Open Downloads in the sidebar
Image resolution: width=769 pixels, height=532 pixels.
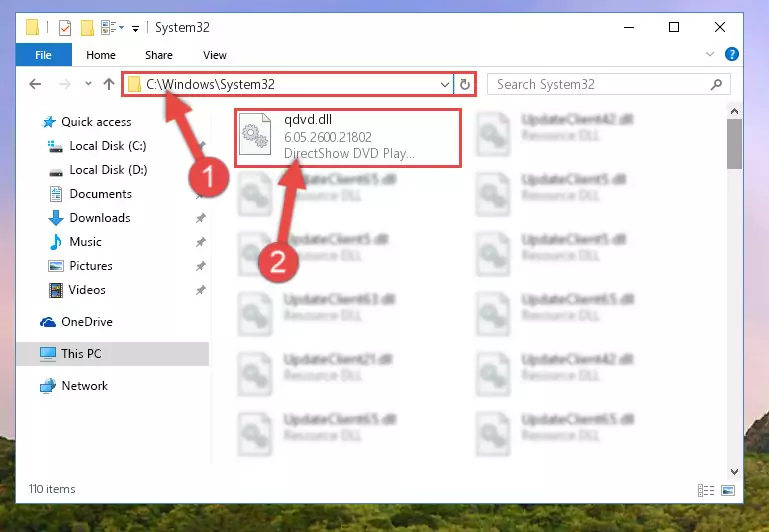pos(100,218)
